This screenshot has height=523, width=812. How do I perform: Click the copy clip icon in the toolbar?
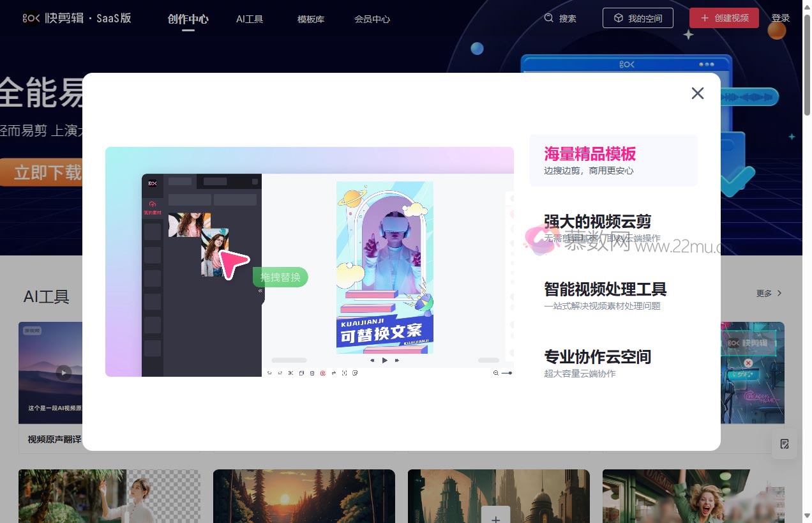[x=302, y=373]
